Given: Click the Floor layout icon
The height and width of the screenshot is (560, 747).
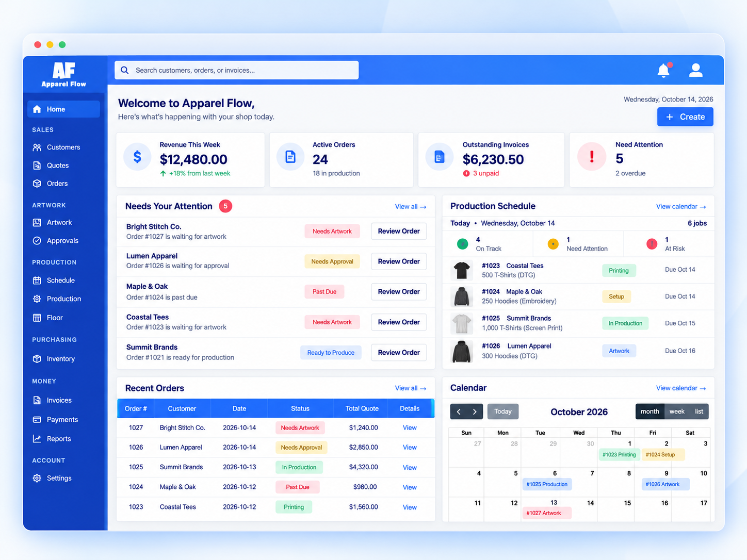Looking at the screenshot, I should [x=37, y=318].
